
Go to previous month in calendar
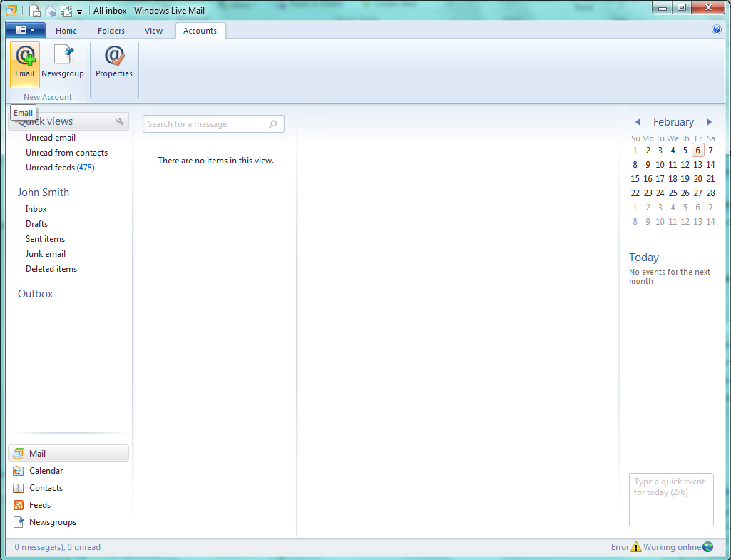[638, 122]
